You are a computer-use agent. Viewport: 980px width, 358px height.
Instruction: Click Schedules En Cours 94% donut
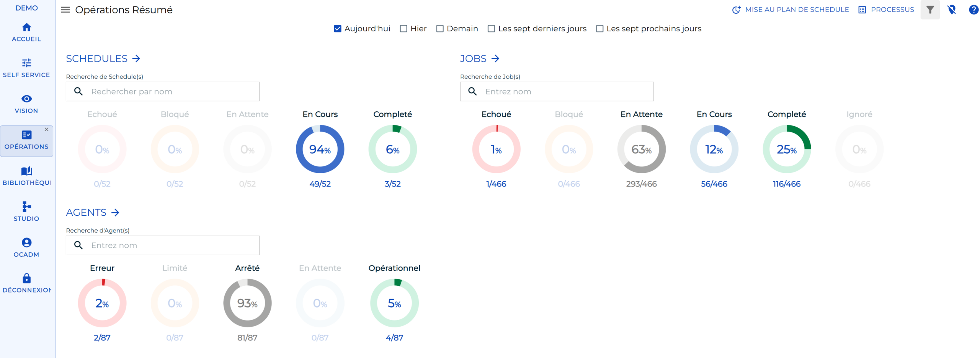pyautogui.click(x=320, y=149)
